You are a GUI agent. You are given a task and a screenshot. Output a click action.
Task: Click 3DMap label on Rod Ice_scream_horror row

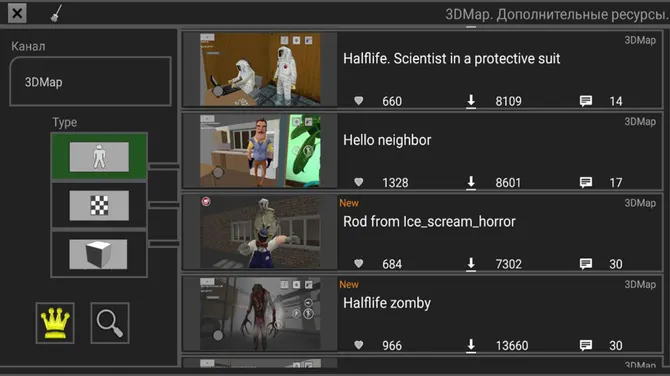[640, 203]
